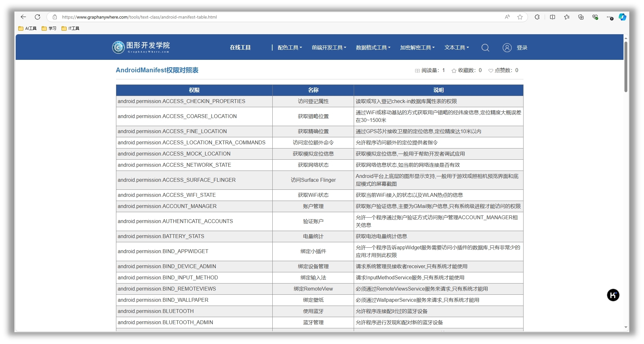
Task: Click the 收藏数 star icon
Action: [x=454, y=71]
